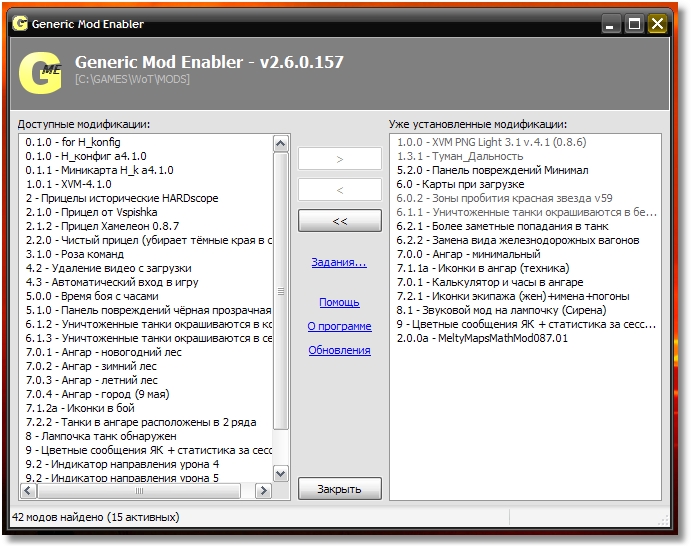The image size is (692, 549).
Task: Select '3.1.0 - Роза команд' mod
Action: (x=75, y=254)
